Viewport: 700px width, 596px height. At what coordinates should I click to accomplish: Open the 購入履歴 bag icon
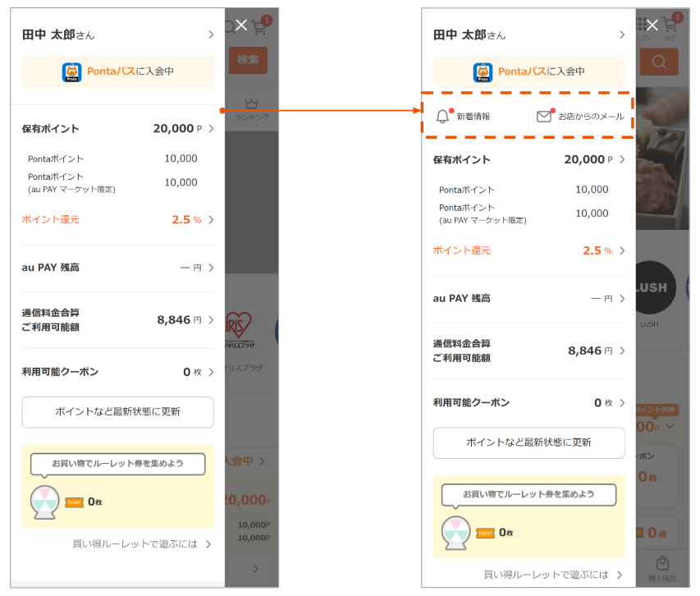click(x=663, y=565)
